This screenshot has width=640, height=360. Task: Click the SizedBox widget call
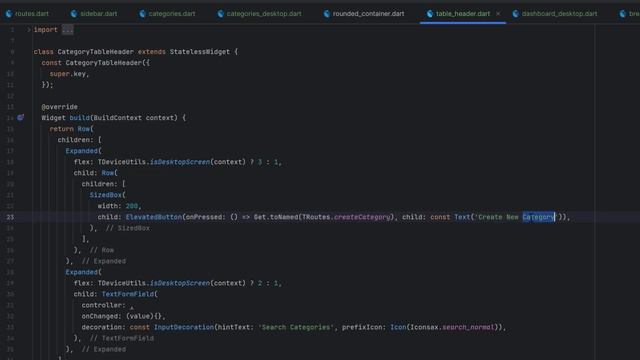coord(106,195)
